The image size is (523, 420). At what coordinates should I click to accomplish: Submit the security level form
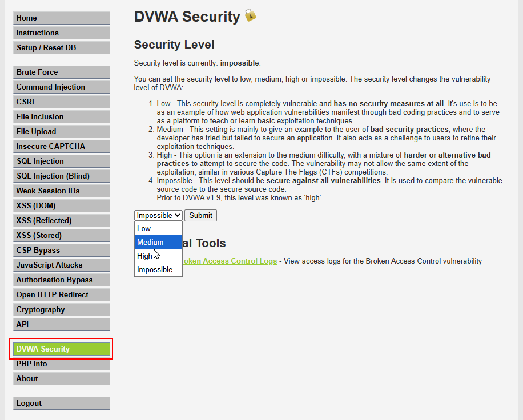tap(200, 215)
